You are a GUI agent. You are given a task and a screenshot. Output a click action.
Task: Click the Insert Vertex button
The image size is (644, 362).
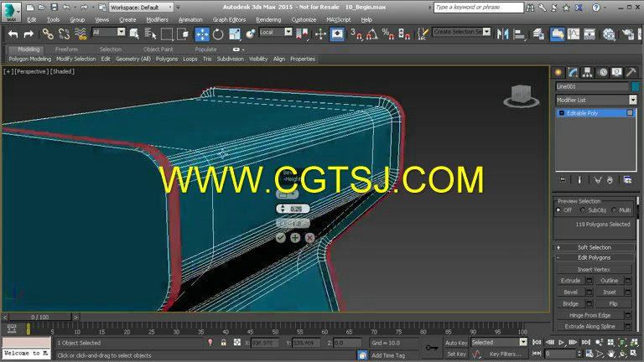[x=594, y=270]
